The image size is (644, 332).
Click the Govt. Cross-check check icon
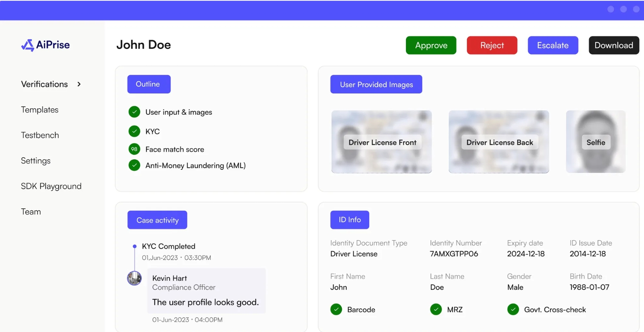pos(513,310)
